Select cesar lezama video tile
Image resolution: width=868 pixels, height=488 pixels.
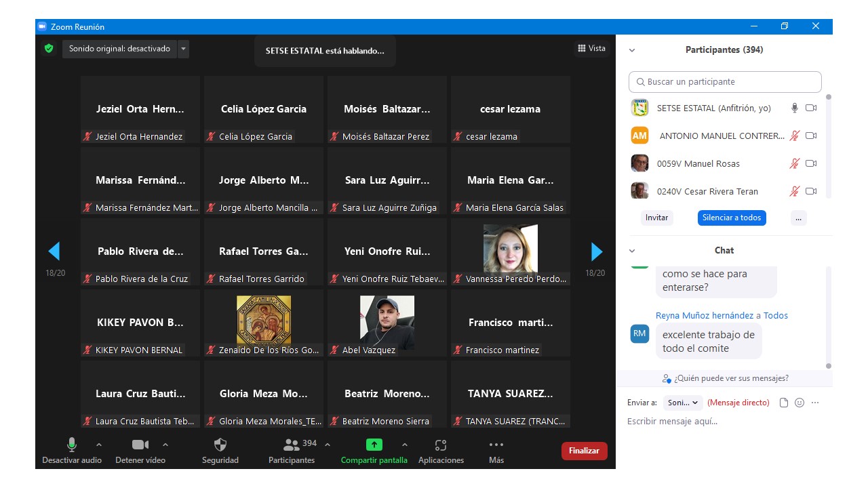(511, 109)
